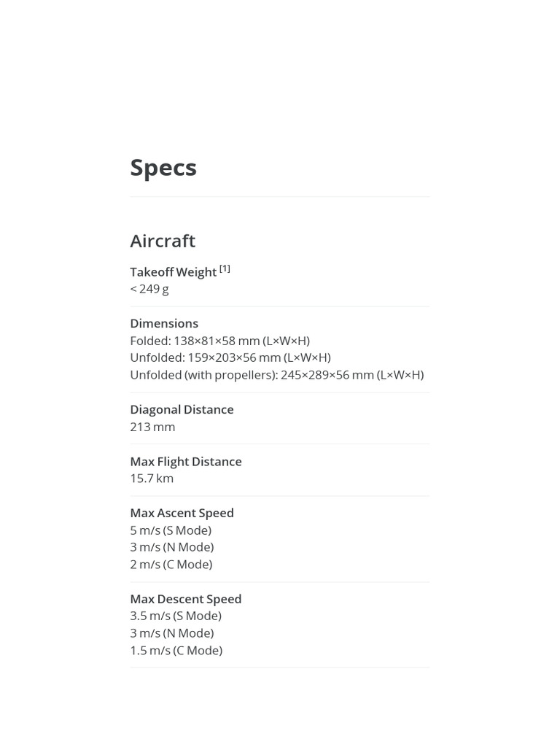Click the Folded dimensions line
Image resolution: width=560 pixels, height=747 pixels.
(219, 341)
